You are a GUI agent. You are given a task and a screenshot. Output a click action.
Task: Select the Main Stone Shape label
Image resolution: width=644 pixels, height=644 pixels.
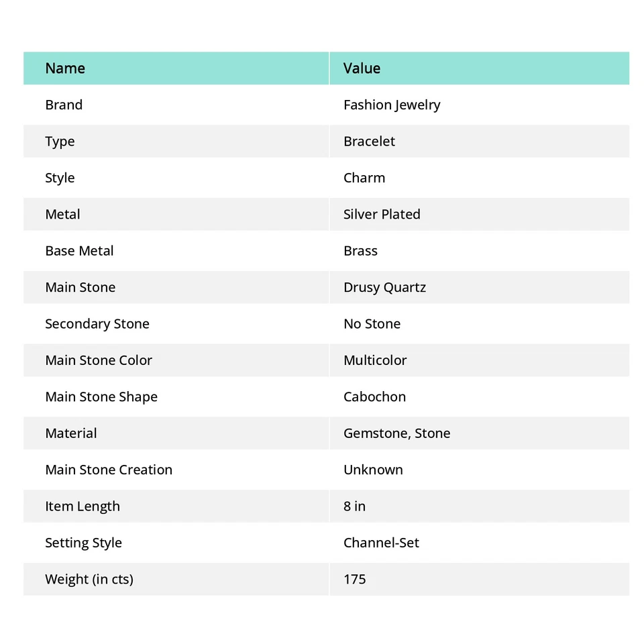101,397
